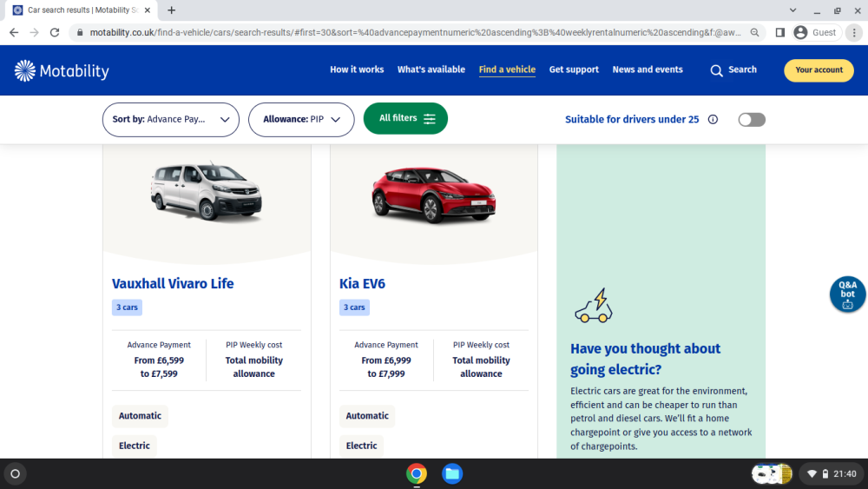Open the info icon beside drivers under 25
This screenshot has width=868, height=489.
point(713,119)
